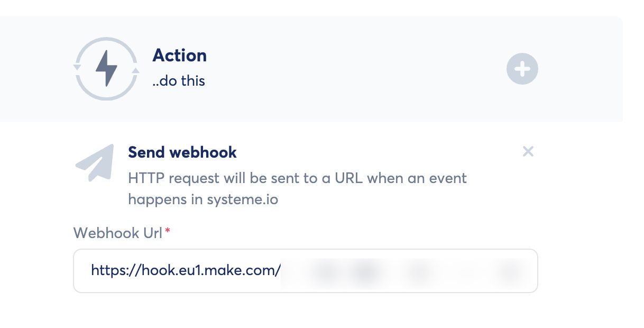
Task: Select the Send webhook title
Action: pyautogui.click(x=182, y=152)
